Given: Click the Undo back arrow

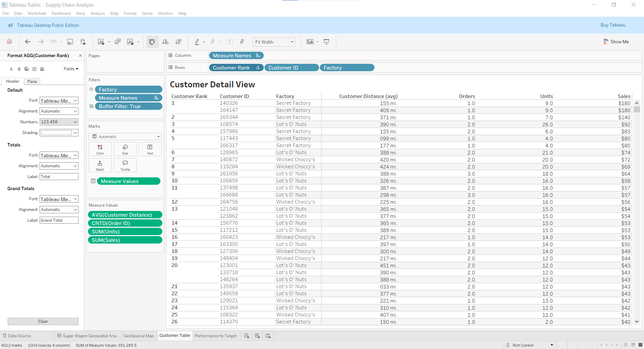Looking at the screenshot, I should pos(28,42).
